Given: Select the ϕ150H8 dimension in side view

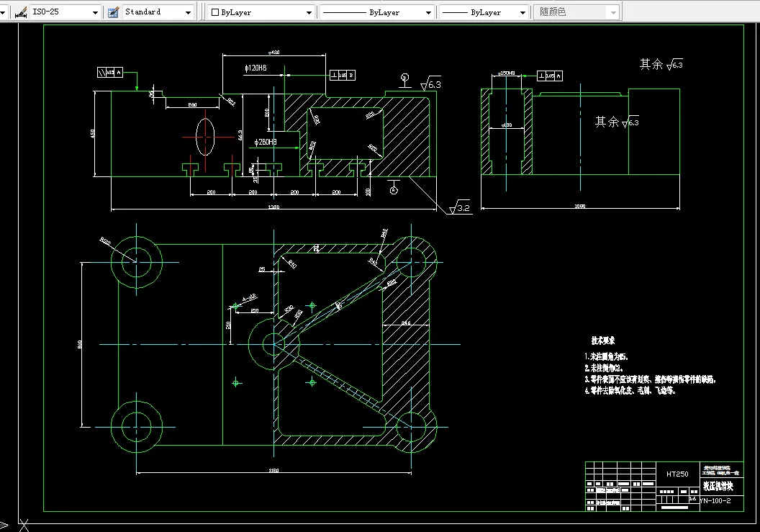Looking at the screenshot, I should [506, 73].
